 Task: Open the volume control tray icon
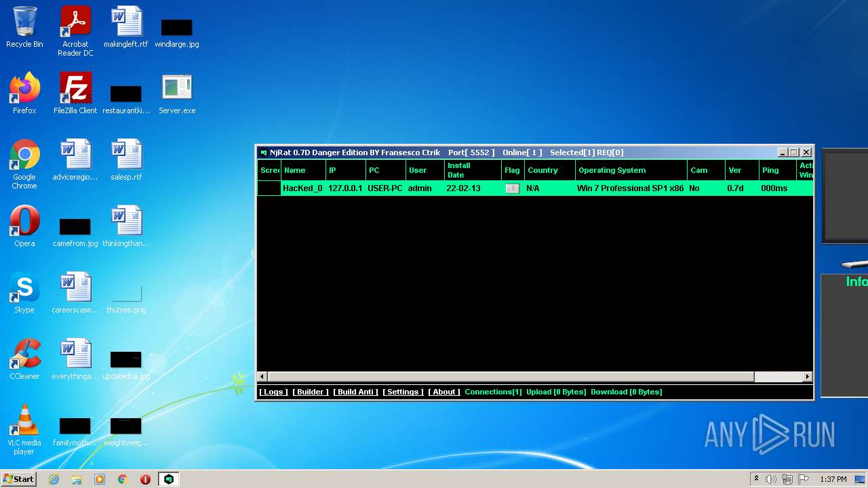click(x=771, y=479)
